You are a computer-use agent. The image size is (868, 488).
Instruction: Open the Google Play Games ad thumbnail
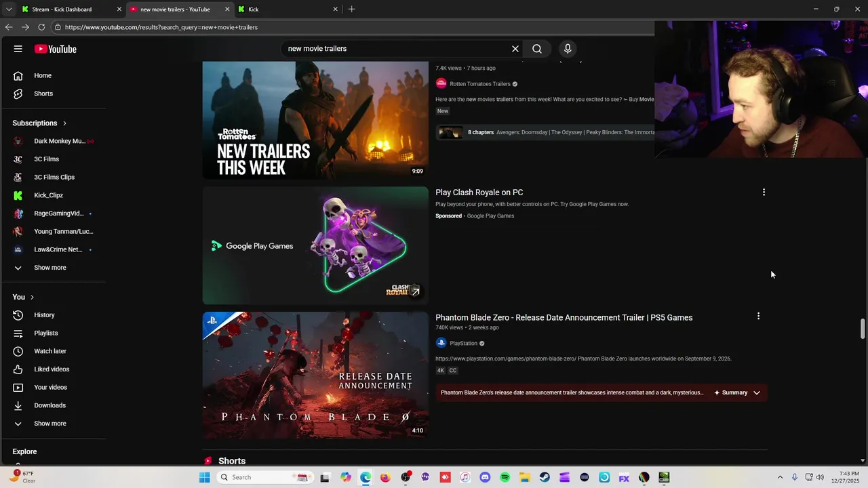click(315, 245)
